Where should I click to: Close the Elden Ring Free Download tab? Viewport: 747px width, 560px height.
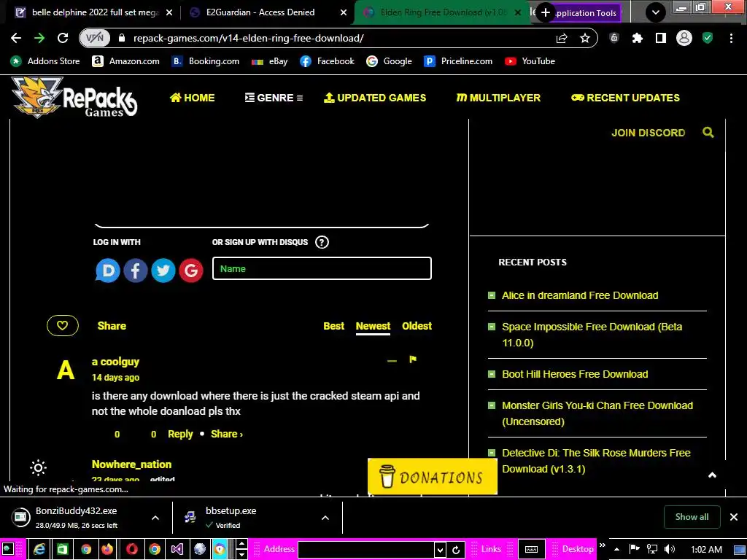[x=518, y=12]
